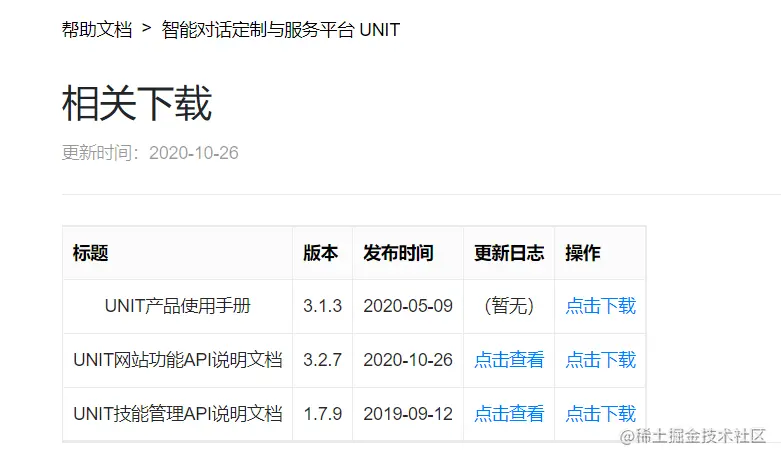Screen dimensions: 781x460
Task: Click release date 2020-05-09
Action: (x=408, y=306)
